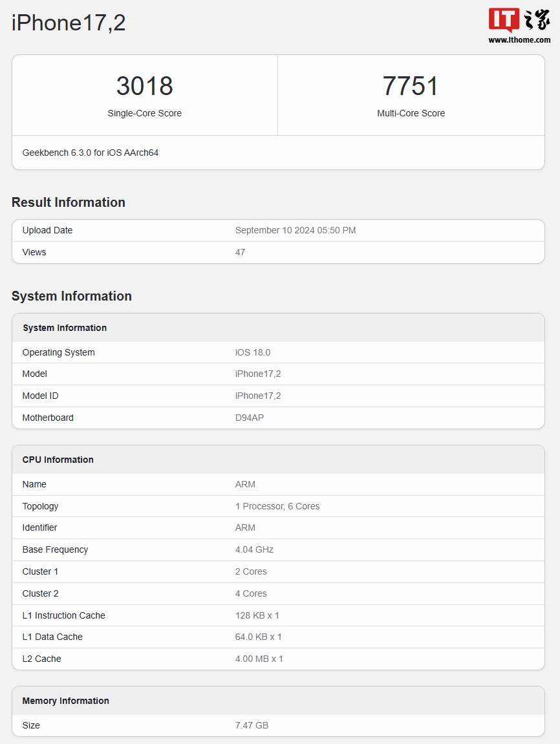The width and height of the screenshot is (560, 744).
Task: Click Geekbench 6.3.0 for iOS AArch64 text
Action: pos(91,153)
